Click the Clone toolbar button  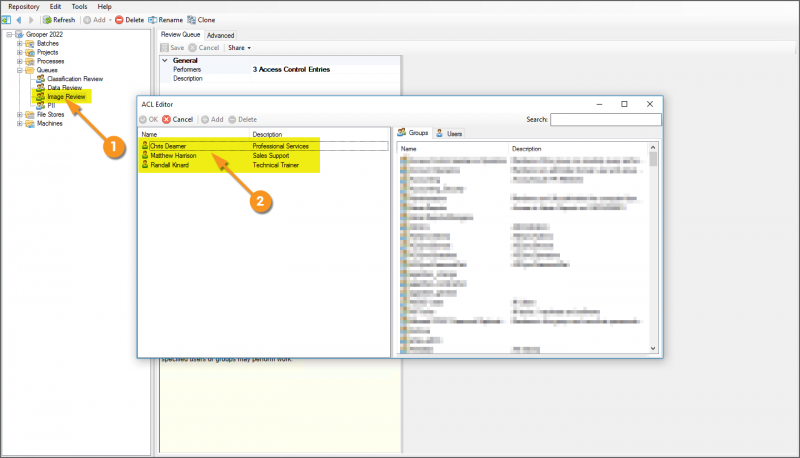point(201,20)
